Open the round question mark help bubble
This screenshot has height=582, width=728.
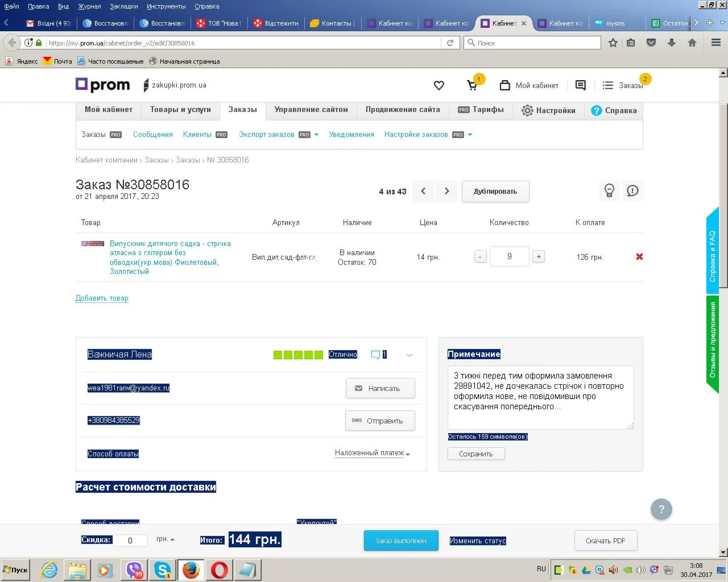click(x=661, y=509)
